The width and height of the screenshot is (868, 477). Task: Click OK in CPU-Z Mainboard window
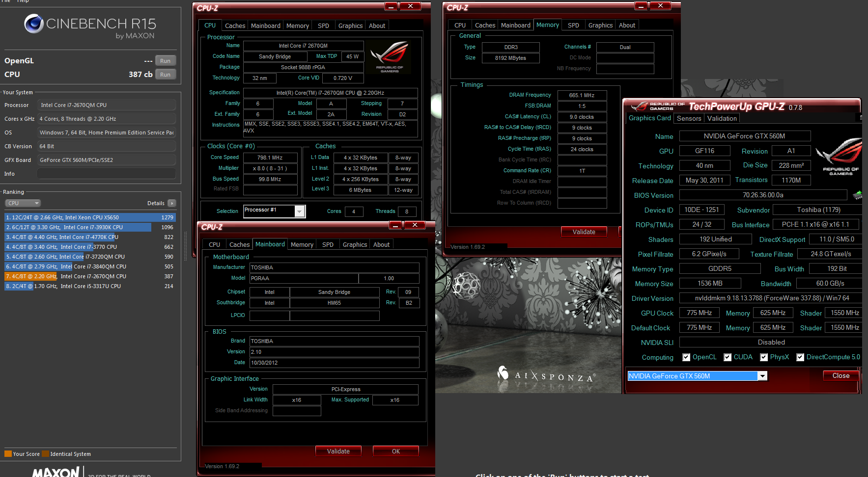(x=396, y=451)
